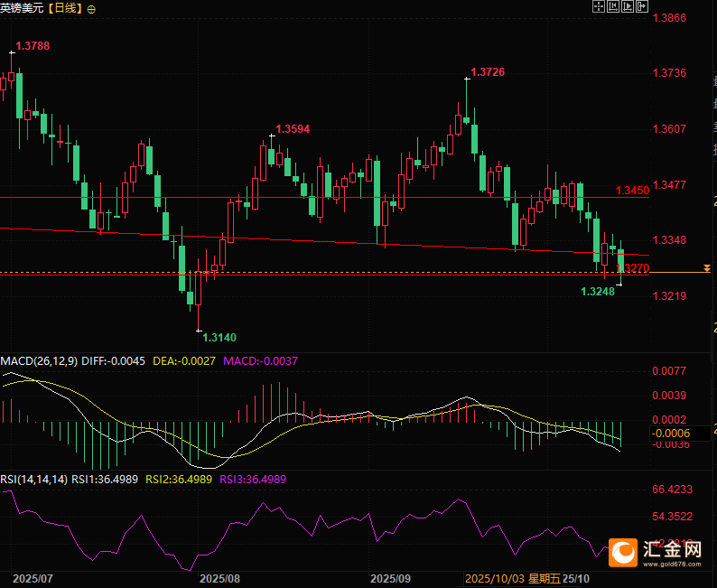
Task: Click the 54.3522 RSI axis value
Action: [672, 517]
